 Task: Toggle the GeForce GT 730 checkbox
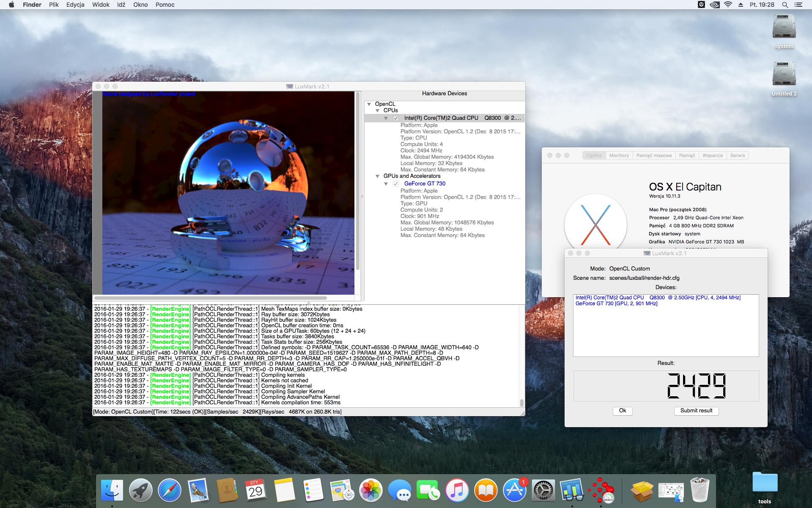(x=396, y=184)
